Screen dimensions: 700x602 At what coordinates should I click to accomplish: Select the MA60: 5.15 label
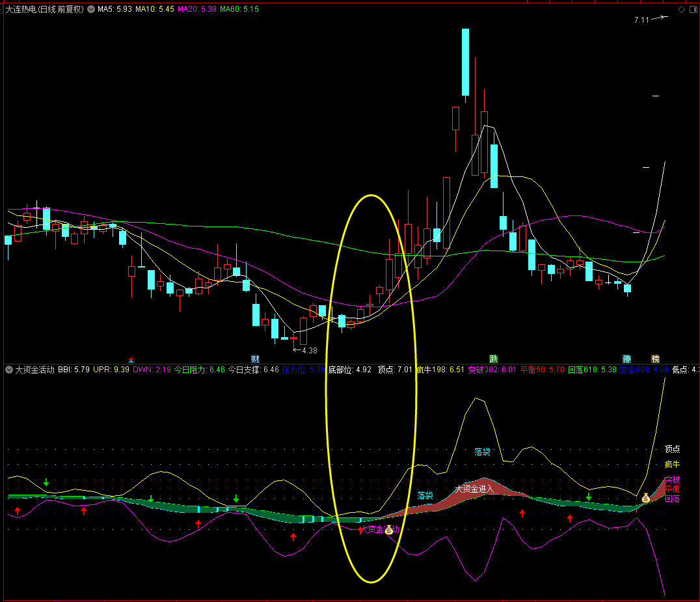[239, 9]
